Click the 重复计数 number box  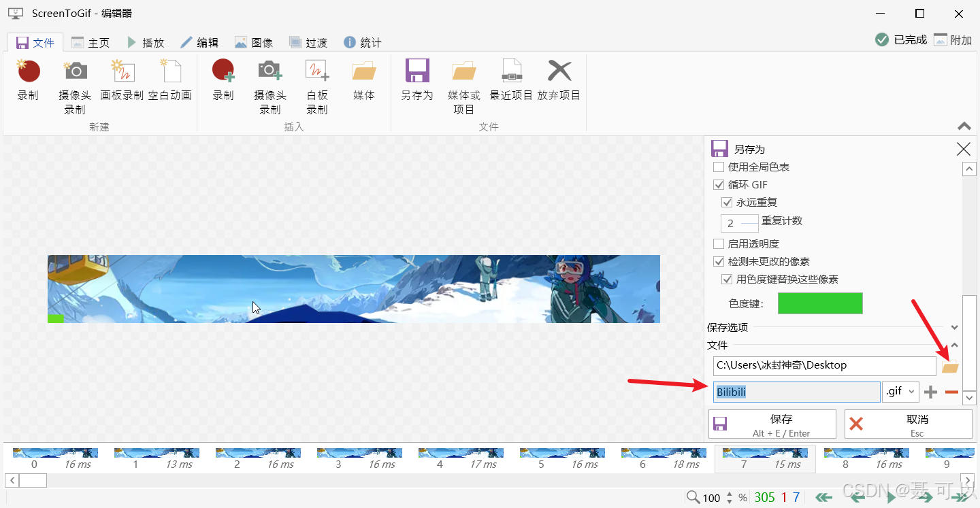click(x=740, y=223)
